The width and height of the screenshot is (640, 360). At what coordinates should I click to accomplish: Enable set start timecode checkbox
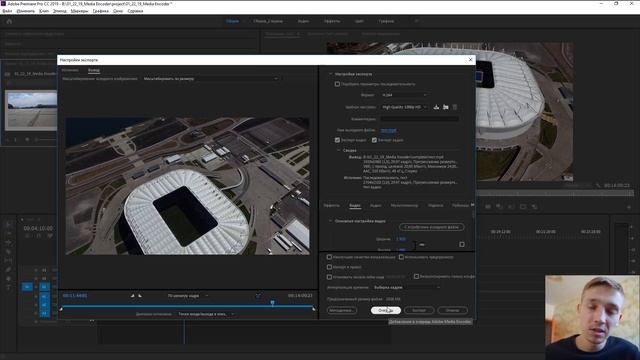[329, 277]
